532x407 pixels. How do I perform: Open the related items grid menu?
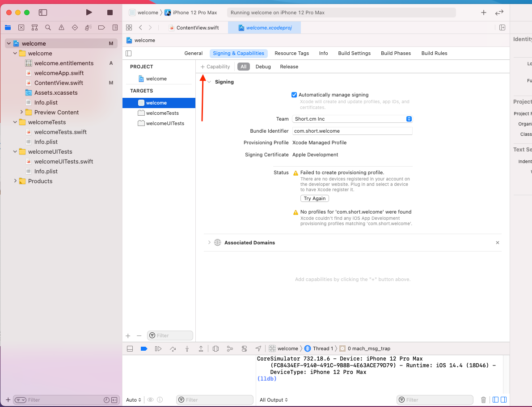[x=129, y=27]
